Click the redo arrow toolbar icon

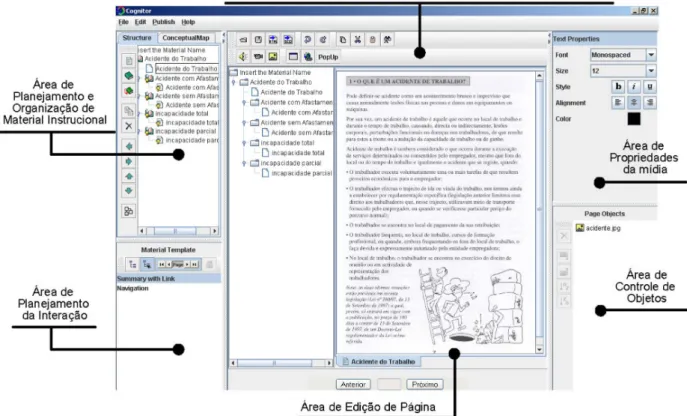323,40
